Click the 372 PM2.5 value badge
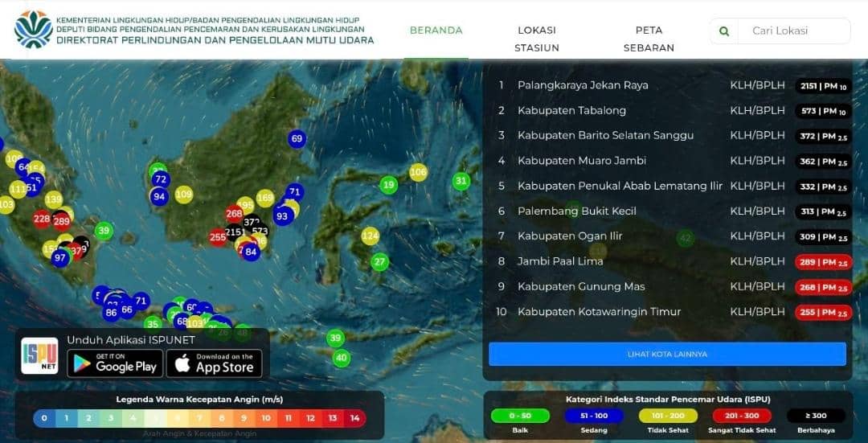868x443 pixels. point(823,137)
